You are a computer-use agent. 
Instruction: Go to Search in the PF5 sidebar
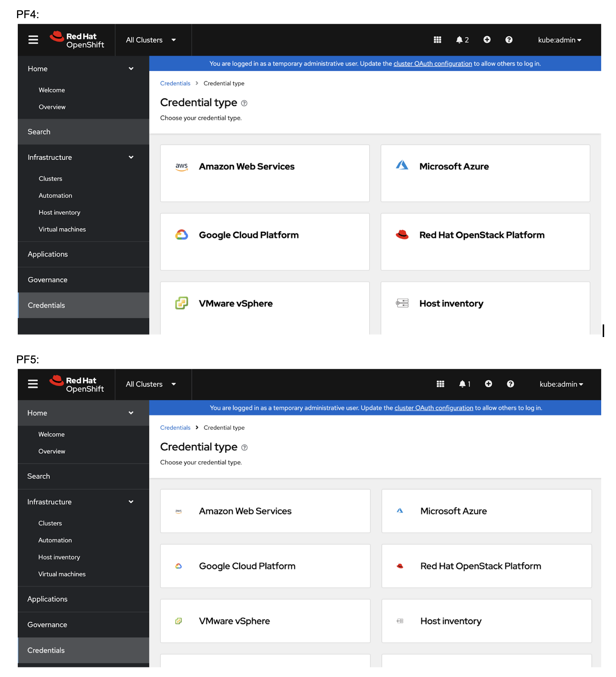[x=84, y=476]
